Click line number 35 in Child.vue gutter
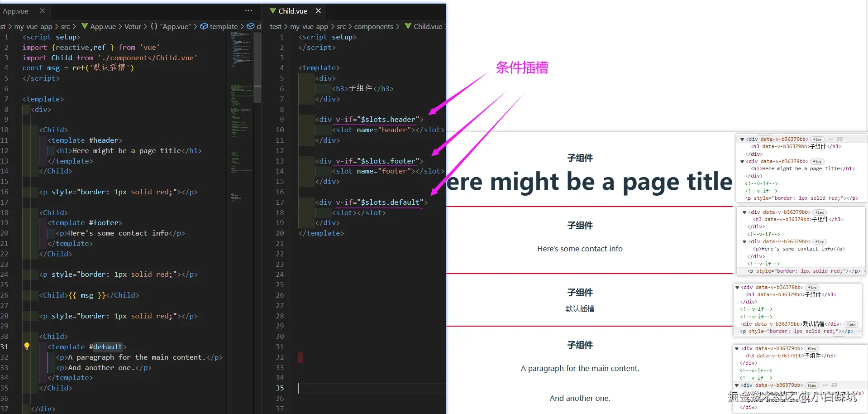 point(280,388)
